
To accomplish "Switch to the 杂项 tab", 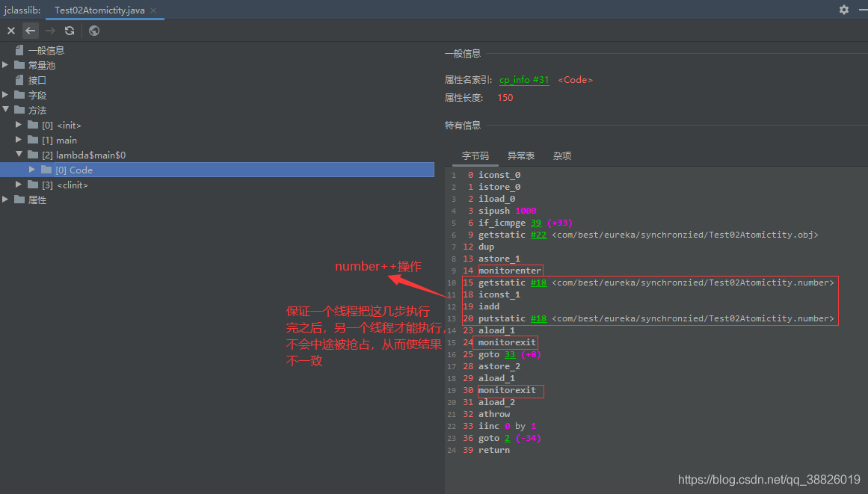I will coord(562,156).
